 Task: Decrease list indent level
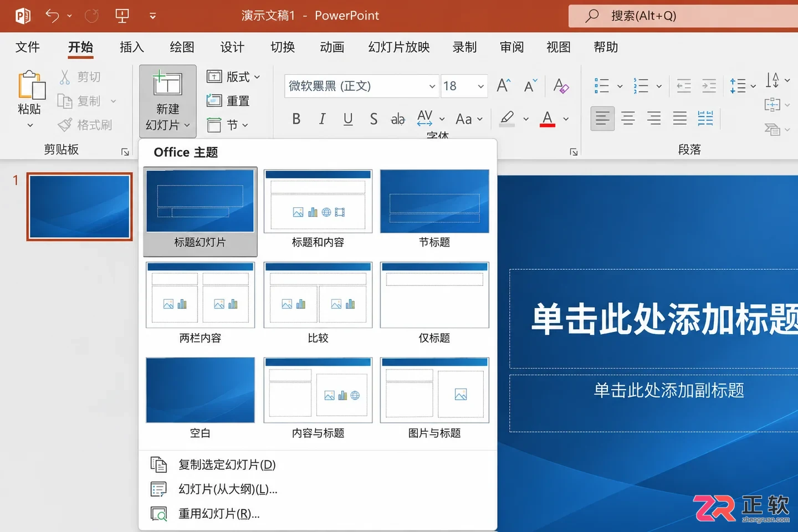(684, 86)
